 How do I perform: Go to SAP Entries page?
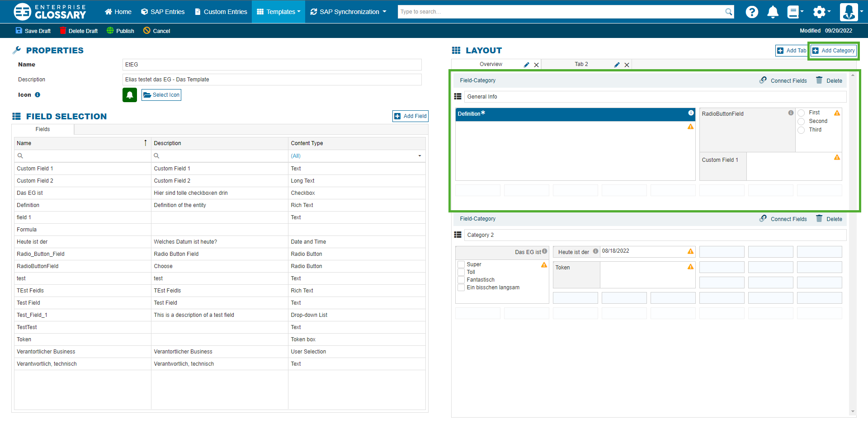pos(163,12)
